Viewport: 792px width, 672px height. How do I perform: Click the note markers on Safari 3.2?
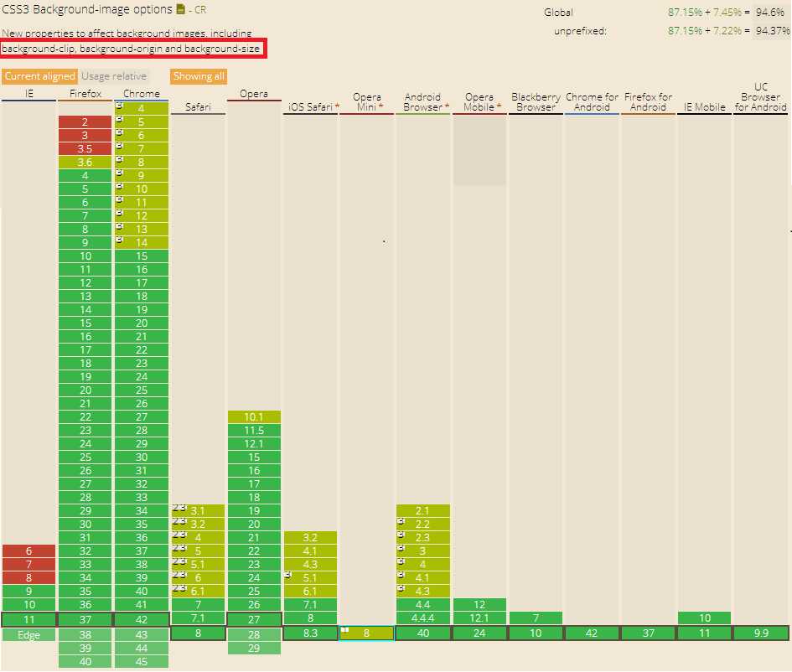pos(180,521)
